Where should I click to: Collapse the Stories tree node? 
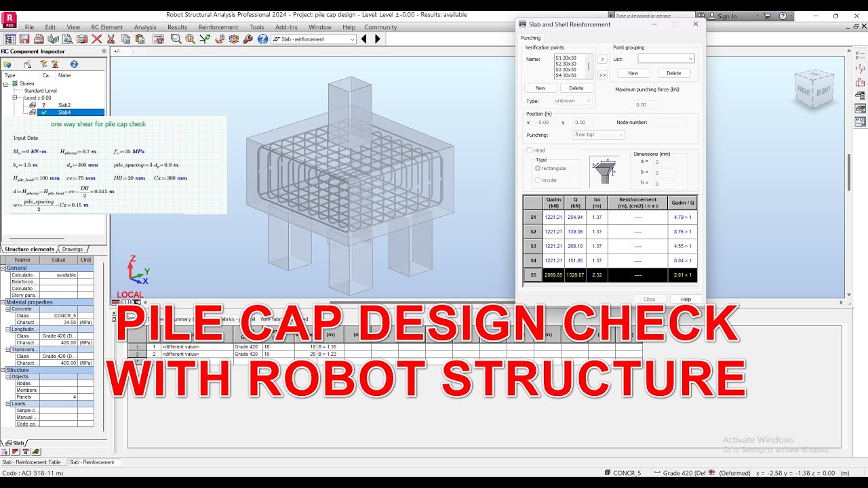click(x=5, y=83)
